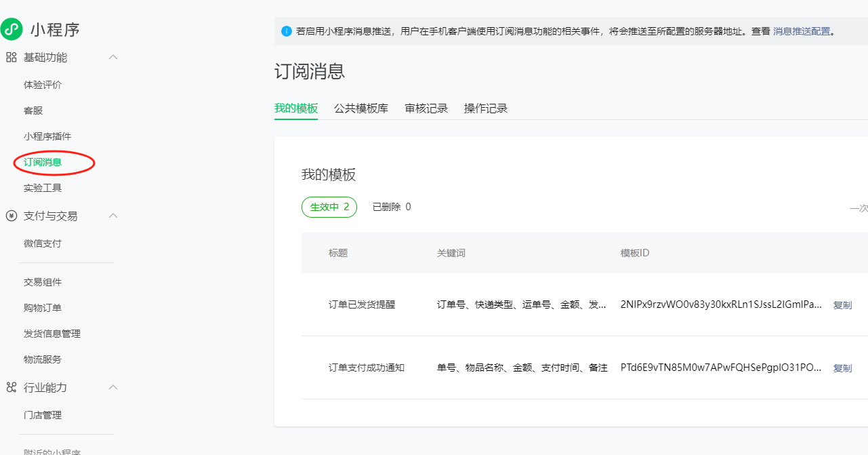
Task: Click the 我的模板 card heading
Action: [x=329, y=175]
